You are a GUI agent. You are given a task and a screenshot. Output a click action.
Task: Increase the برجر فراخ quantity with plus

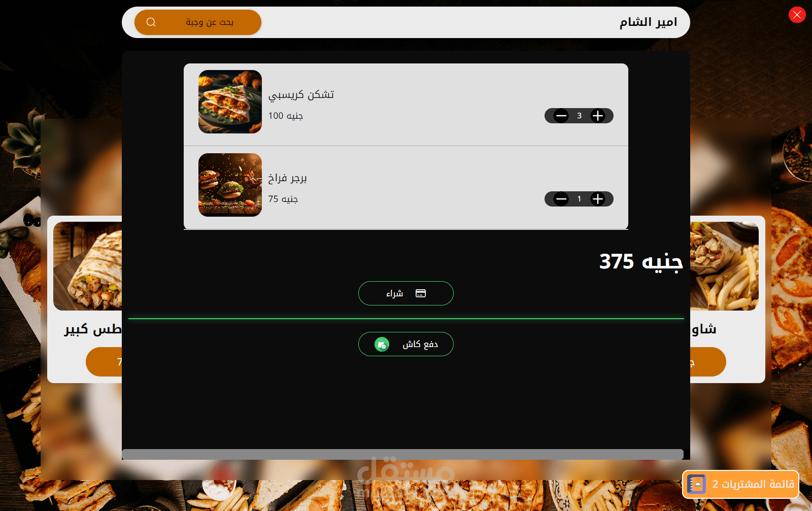pos(598,199)
